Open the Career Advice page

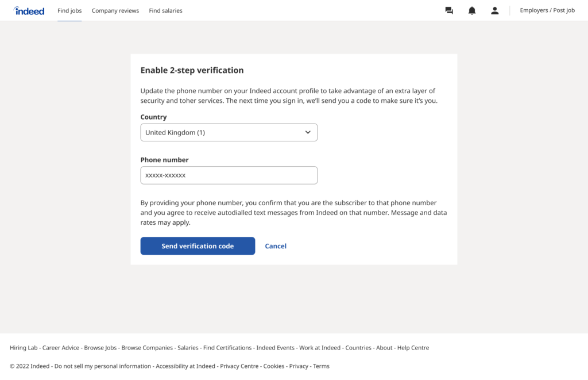coord(60,347)
